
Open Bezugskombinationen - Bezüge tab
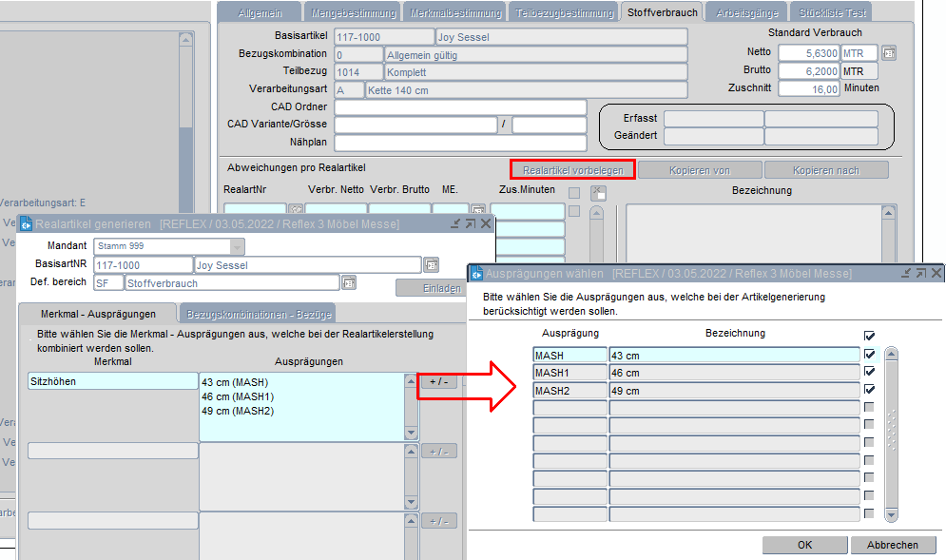[257, 314]
